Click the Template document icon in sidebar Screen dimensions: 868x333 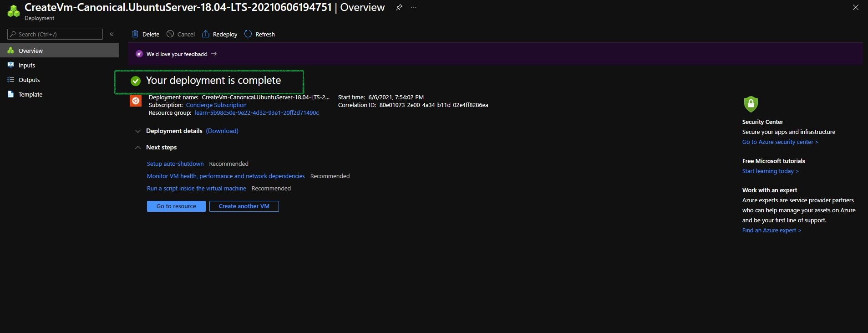click(11, 94)
